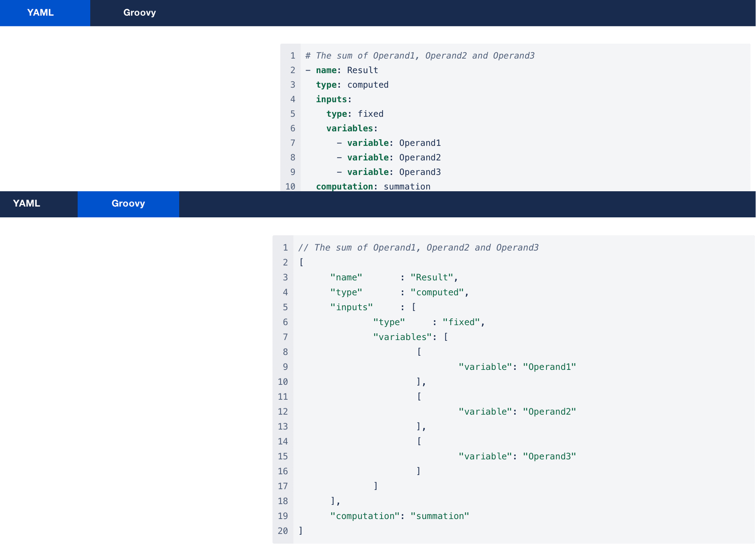Click the YAML tab in bottom panel
This screenshot has width=756, height=547.
[x=26, y=203]
